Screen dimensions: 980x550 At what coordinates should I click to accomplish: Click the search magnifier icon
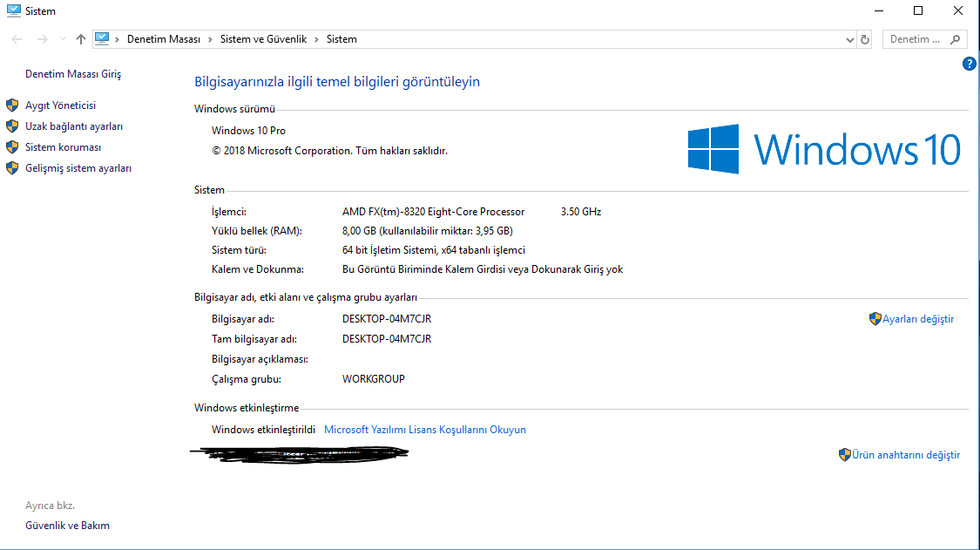tap(955, 39)
